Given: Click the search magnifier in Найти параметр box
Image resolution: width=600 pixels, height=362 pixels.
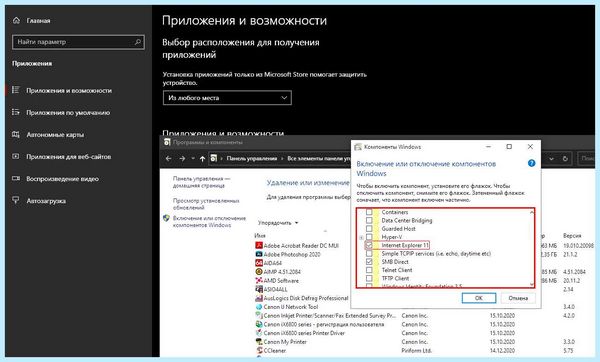Looking at the screenshot, I should click(x=138, y=42).
